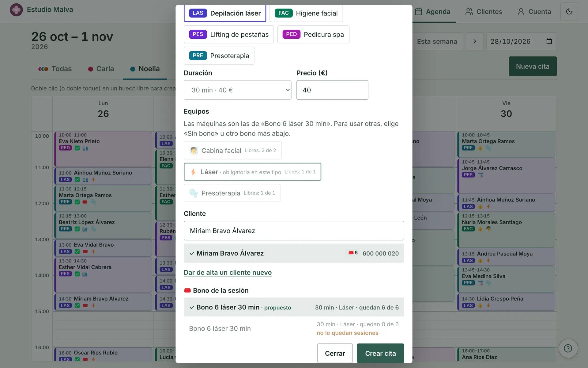Select the Higiene facial service

pos(306,13)
